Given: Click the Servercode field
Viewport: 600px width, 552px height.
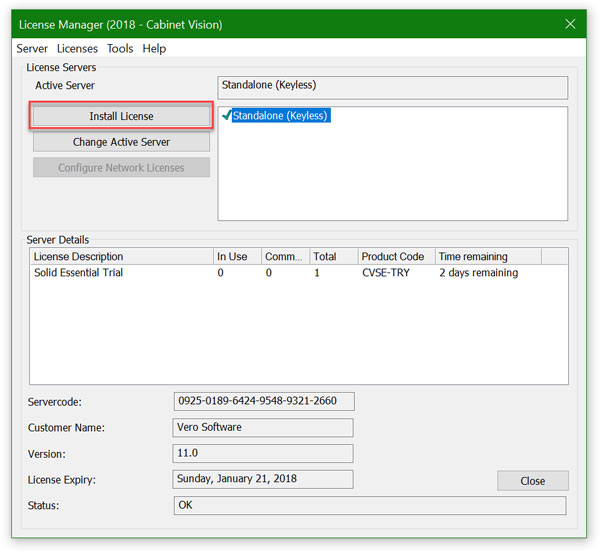Looking at the screenshot, I should [264, 401].
